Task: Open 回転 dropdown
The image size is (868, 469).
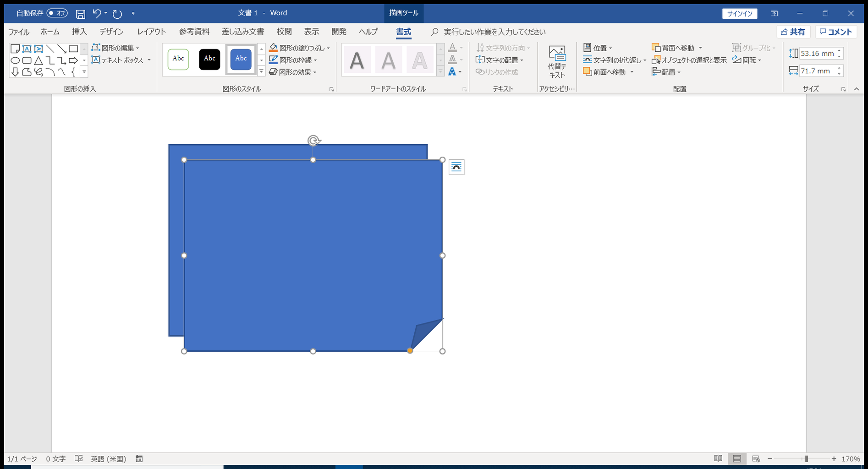Action: click(747, 60)
